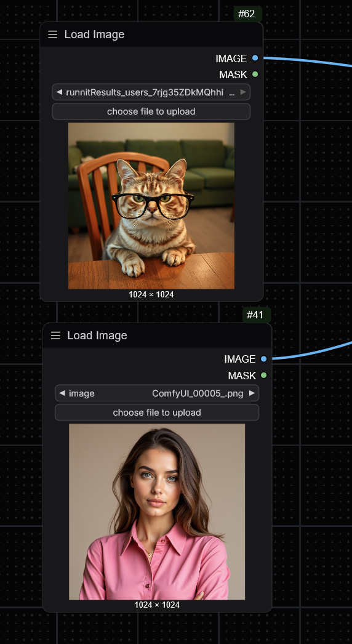Click 'choose file to upload' in node #41
The image size is (352, 644).
pyautogui.click(x=157, y=413)
